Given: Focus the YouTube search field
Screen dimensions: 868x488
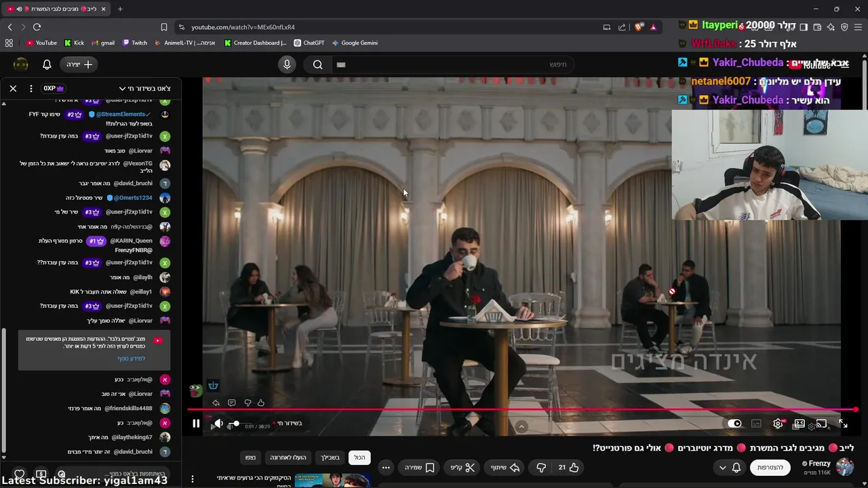Looking at the screenshot, I should [x=454, y=64].
